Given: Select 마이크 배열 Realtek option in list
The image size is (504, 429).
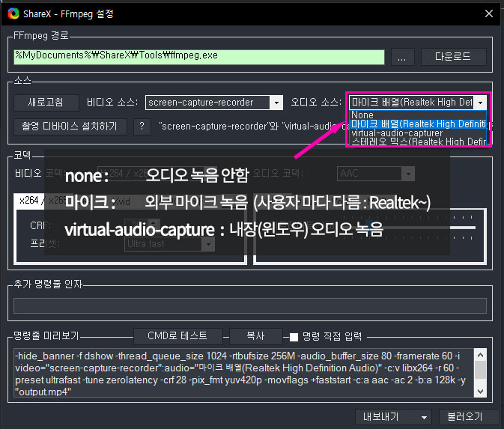Looking at the screenshot, I should pos(418,124).
